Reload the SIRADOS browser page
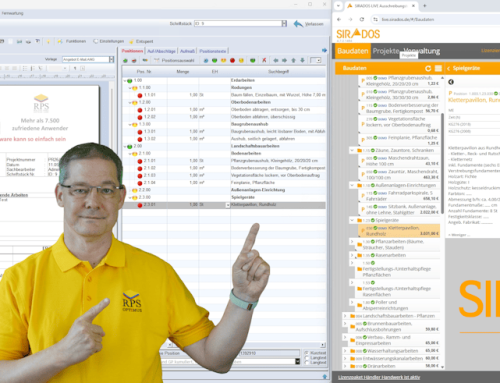The width and height of the screenshot is (500, 383). [x=362, y=19]
